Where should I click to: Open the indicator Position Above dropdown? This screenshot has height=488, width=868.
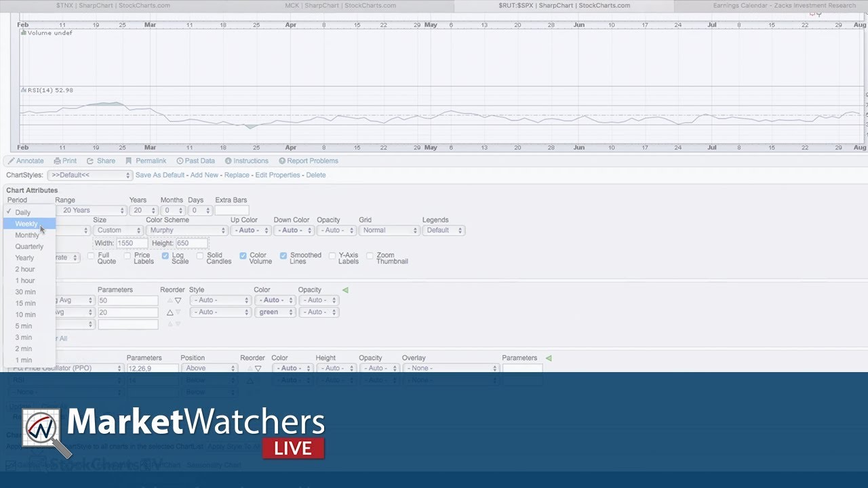click(x=209, y=369)
